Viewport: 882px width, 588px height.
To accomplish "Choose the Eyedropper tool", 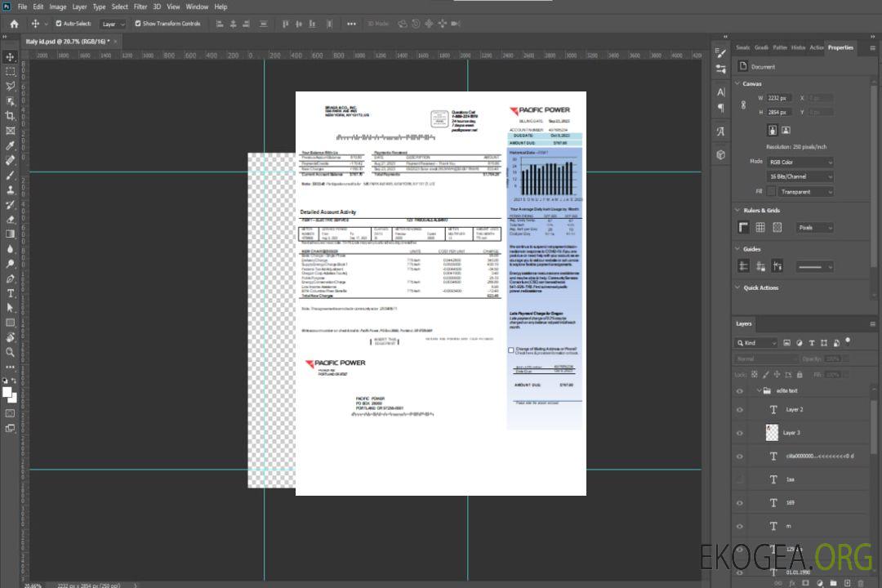I will click(x=11, y=145).
